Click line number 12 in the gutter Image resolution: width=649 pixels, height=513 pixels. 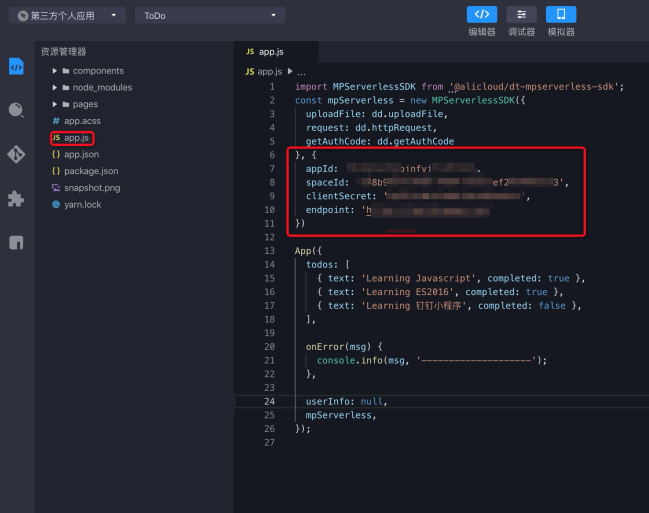click(269, 237)
